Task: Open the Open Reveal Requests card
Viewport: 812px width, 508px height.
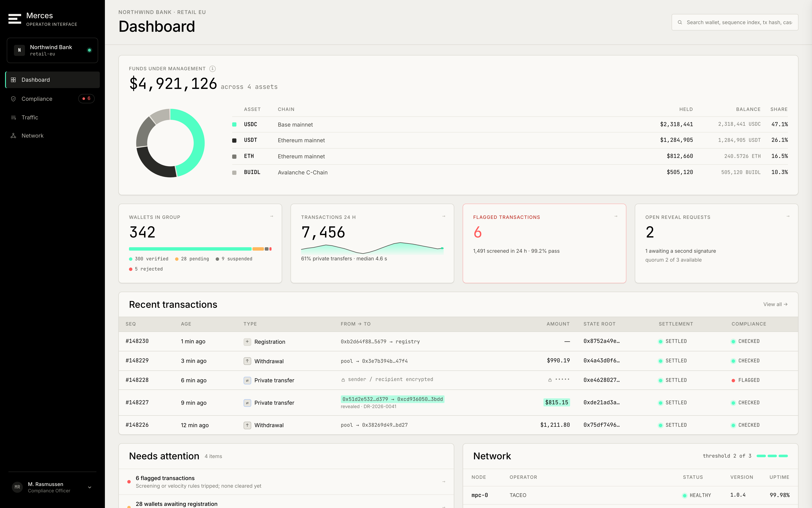Action: point(716,244)
